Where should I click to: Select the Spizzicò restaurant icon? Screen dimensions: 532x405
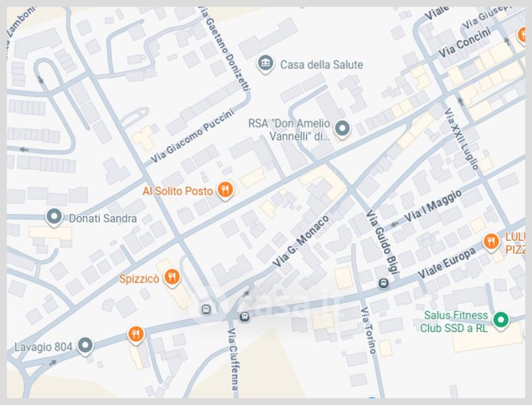point(173,277)
